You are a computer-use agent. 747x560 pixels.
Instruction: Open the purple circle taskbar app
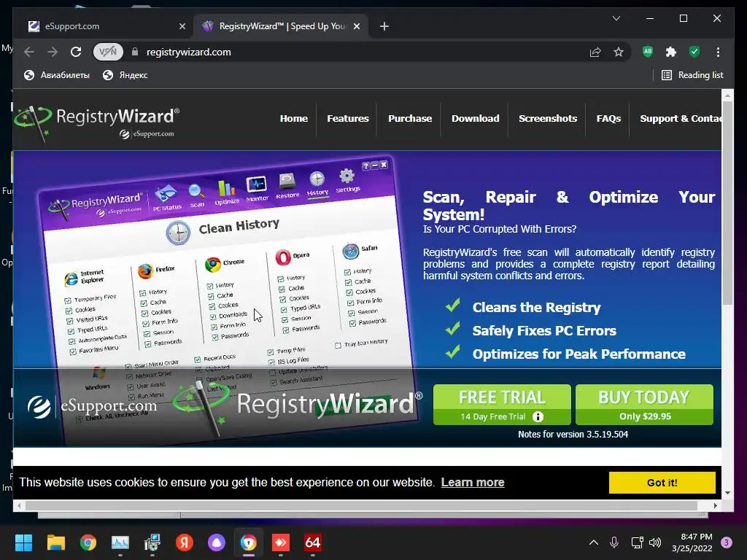[x=216, y=542]
